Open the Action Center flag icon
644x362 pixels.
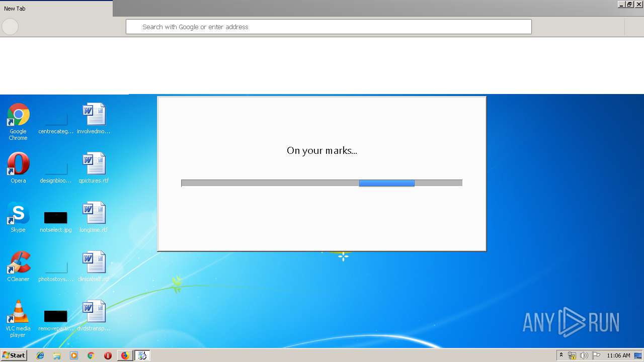pos(596,355)
